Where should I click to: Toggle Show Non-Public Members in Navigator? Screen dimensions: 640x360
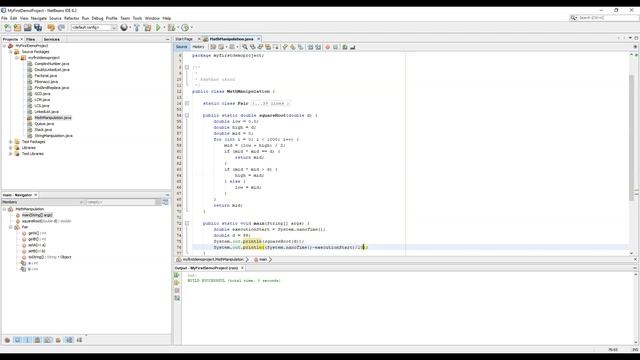38,340
